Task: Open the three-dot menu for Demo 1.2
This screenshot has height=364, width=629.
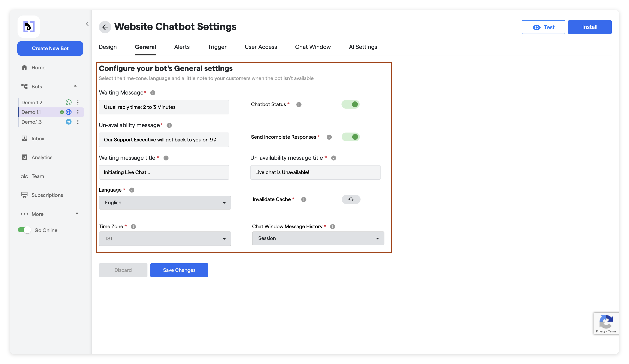Action: [x=78, y=102]
